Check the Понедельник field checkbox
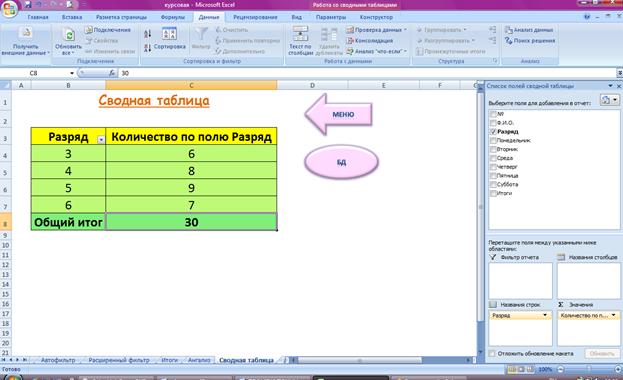The width and height of the screenshot is (623, 380). coord(493,140)
